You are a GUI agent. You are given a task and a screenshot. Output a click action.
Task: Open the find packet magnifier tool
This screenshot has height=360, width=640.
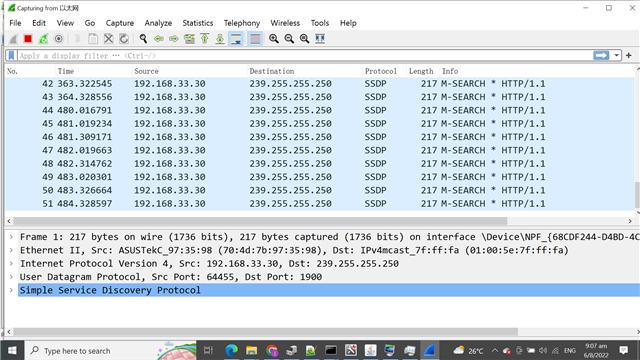[x=143, y=39]
